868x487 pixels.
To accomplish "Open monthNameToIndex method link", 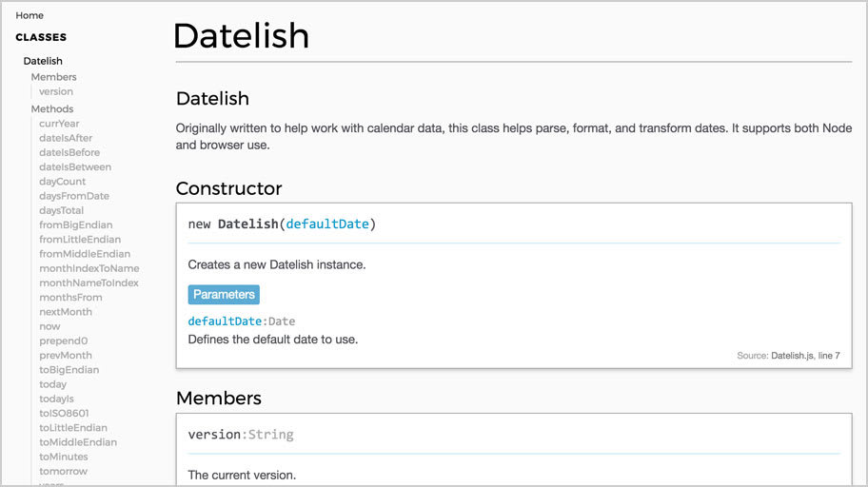I will click(x=89, y=282).
